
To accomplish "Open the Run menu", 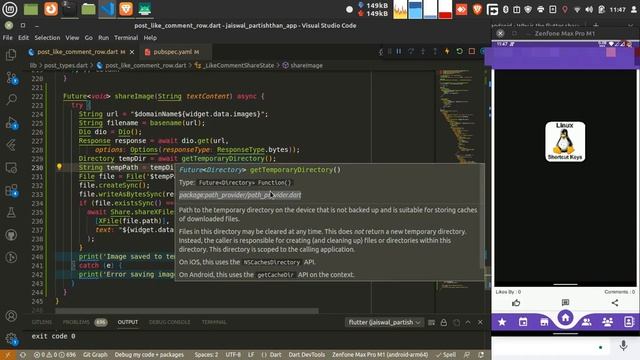I will click(103, 38).
